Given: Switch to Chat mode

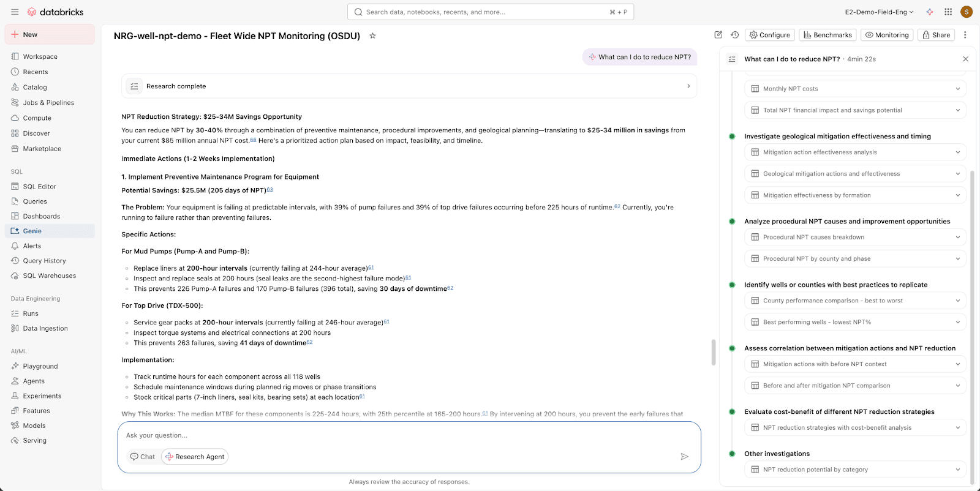Looking at the screenshot, I should (143, 457).
